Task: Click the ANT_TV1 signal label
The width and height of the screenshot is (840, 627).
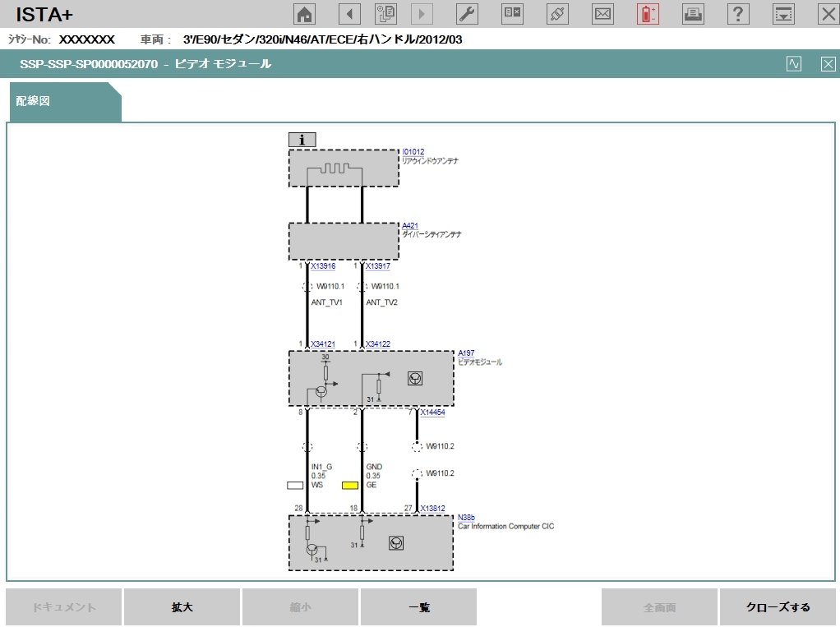Action: tap(327, 302)
